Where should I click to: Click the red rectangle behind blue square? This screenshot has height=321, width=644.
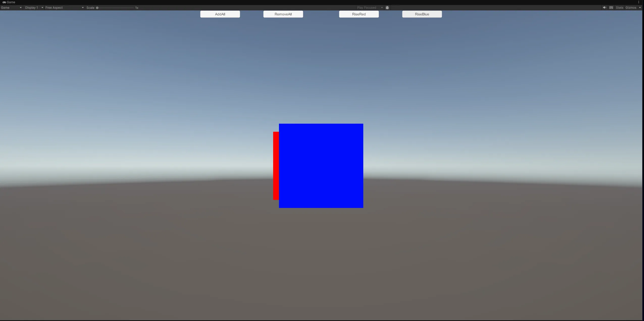point(276,166)
